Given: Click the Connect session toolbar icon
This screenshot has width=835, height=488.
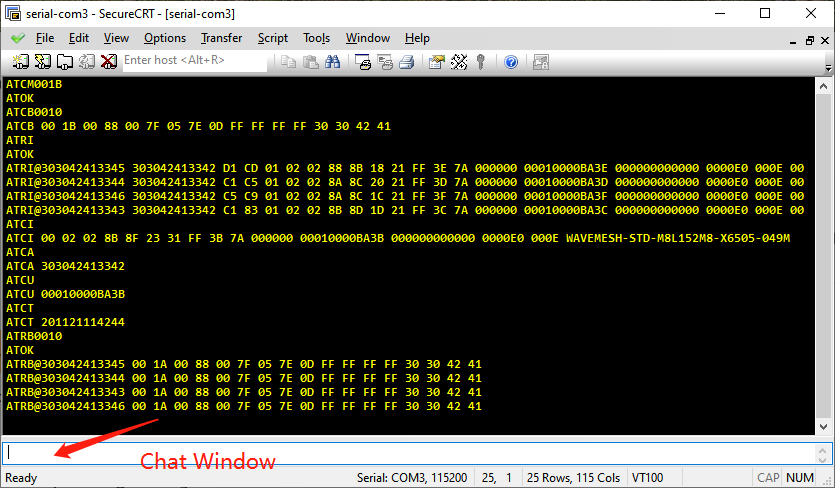Looking at the screenshot, I should (18, 61).
